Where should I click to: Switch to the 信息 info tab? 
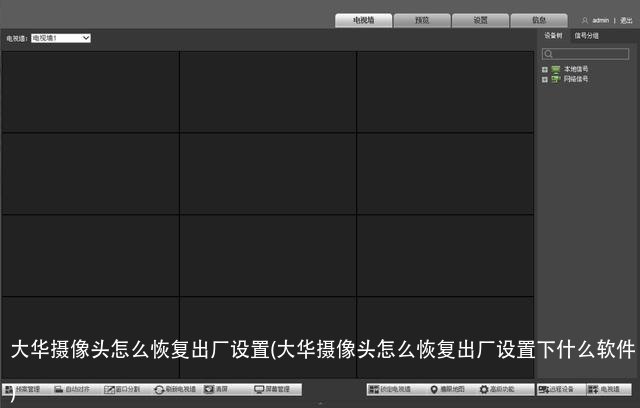coord(539,20)
